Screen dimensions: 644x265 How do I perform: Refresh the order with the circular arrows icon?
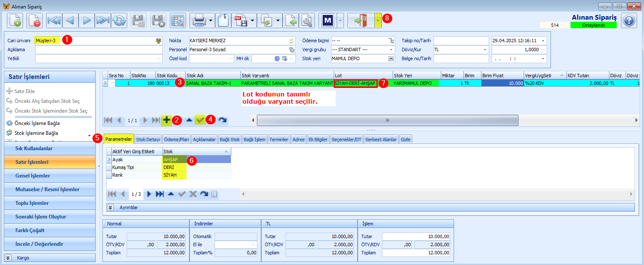point(119,20)
